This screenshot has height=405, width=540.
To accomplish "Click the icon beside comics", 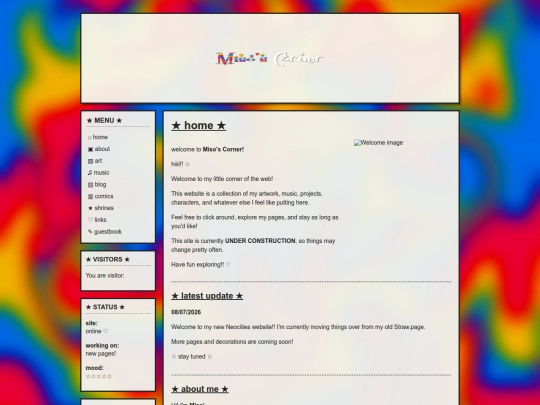I will [90, 197].
